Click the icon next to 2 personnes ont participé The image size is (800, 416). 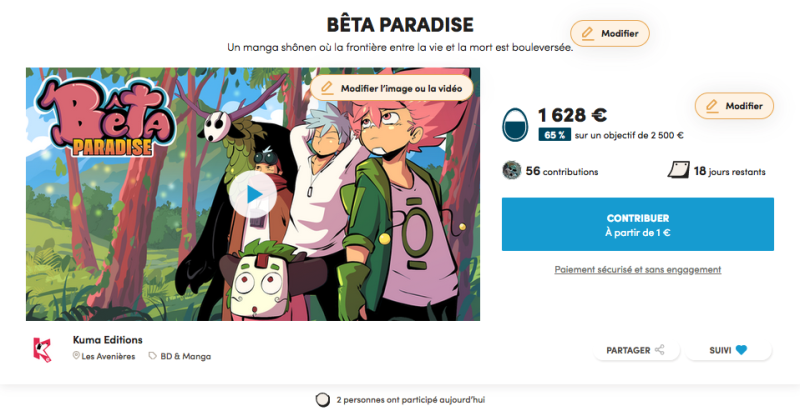(322, 400)
